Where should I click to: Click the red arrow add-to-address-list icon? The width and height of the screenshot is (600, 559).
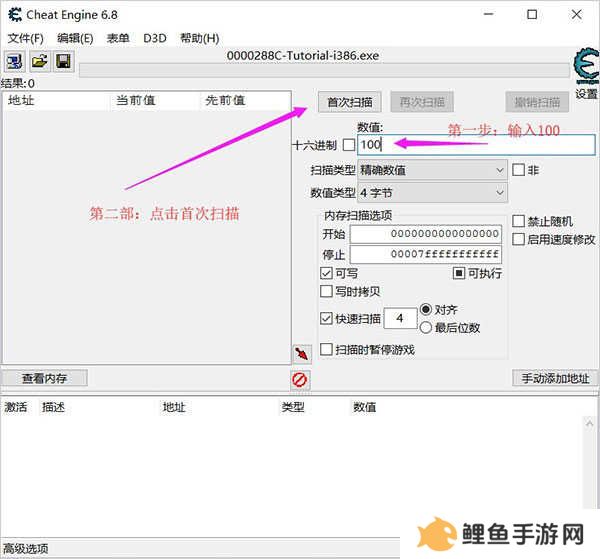[302, 354]
